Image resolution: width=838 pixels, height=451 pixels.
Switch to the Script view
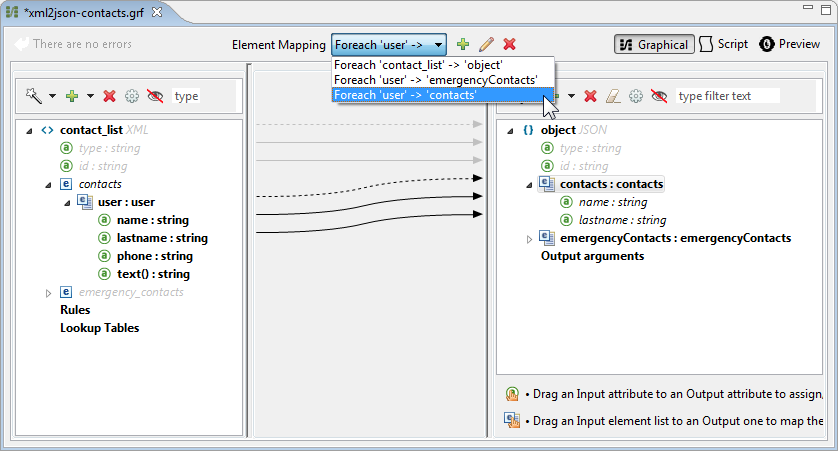(724, 44)
